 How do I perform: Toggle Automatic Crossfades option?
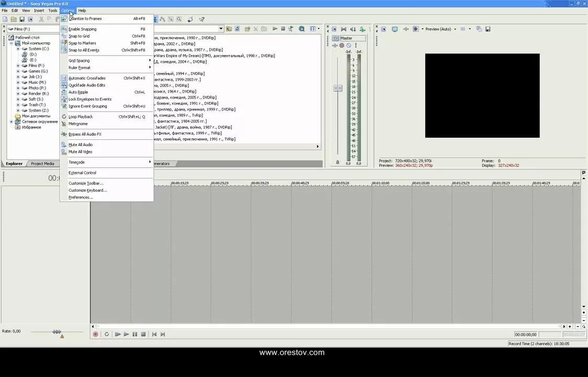tap(107, 78)
